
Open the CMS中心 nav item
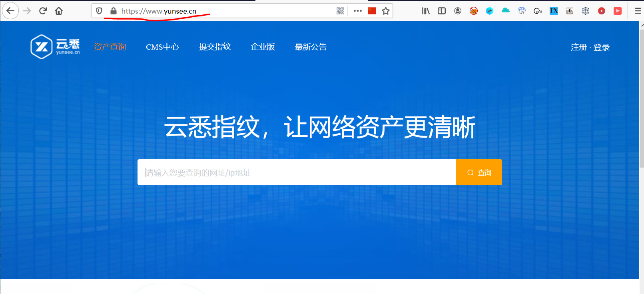pyautogui.click(x=162, y=47)
